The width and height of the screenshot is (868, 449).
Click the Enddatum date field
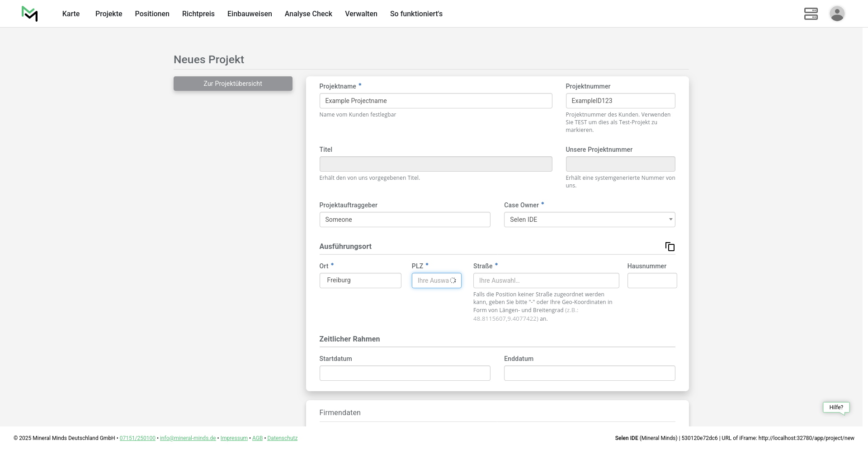point(589,373)
